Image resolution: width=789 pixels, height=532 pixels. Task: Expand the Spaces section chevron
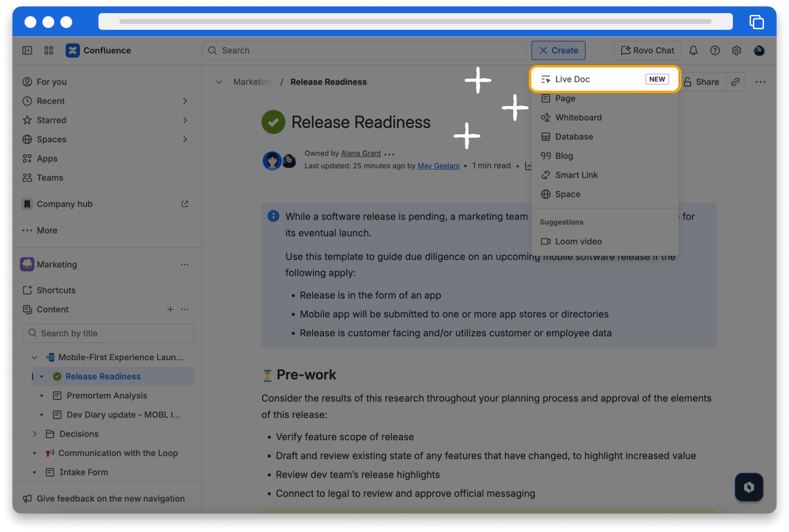(x=185, y=140)
